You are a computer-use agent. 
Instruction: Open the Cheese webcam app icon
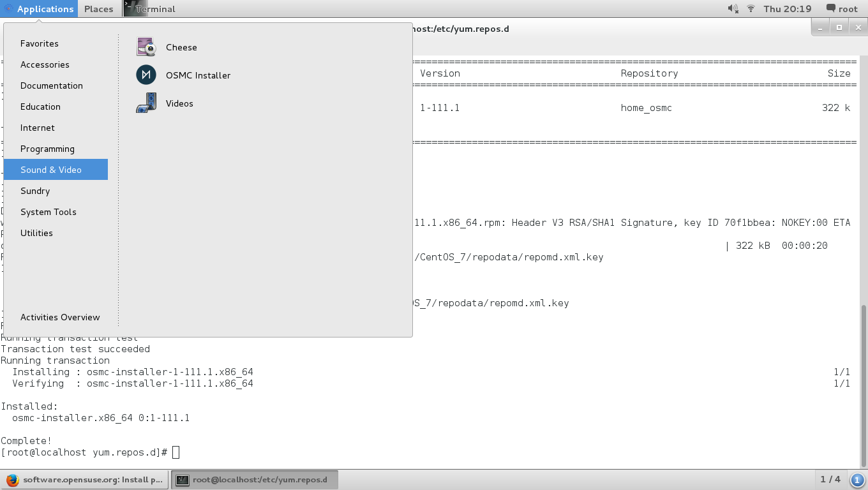[x=146, y=47]
